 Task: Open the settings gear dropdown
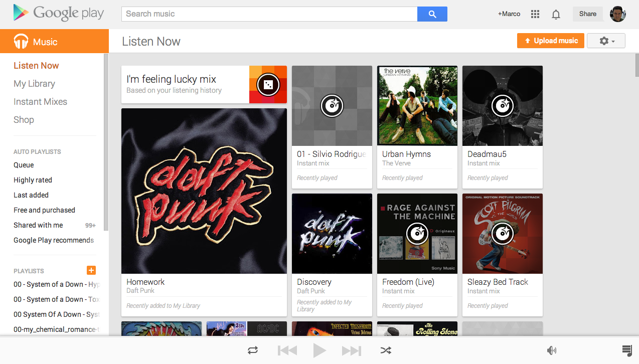tap(606, 41)
